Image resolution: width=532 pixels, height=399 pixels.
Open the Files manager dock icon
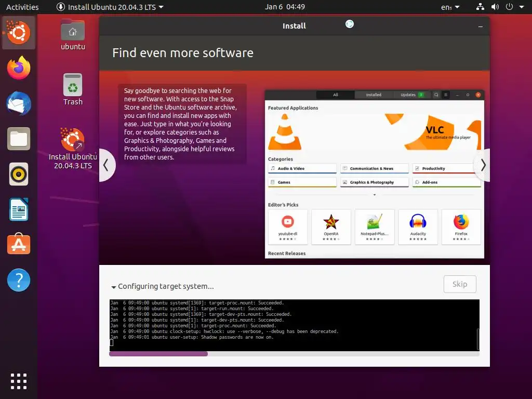point(19,139)
